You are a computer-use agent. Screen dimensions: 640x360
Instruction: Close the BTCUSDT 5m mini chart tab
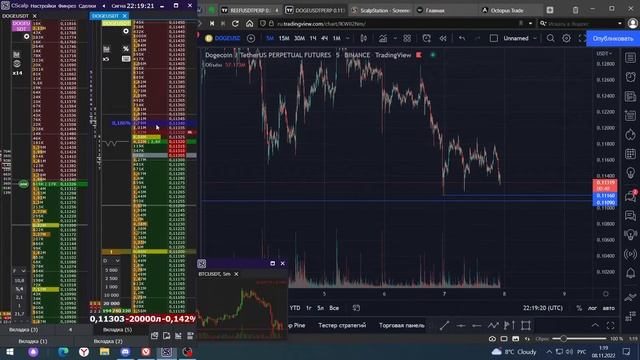(236, 274)
